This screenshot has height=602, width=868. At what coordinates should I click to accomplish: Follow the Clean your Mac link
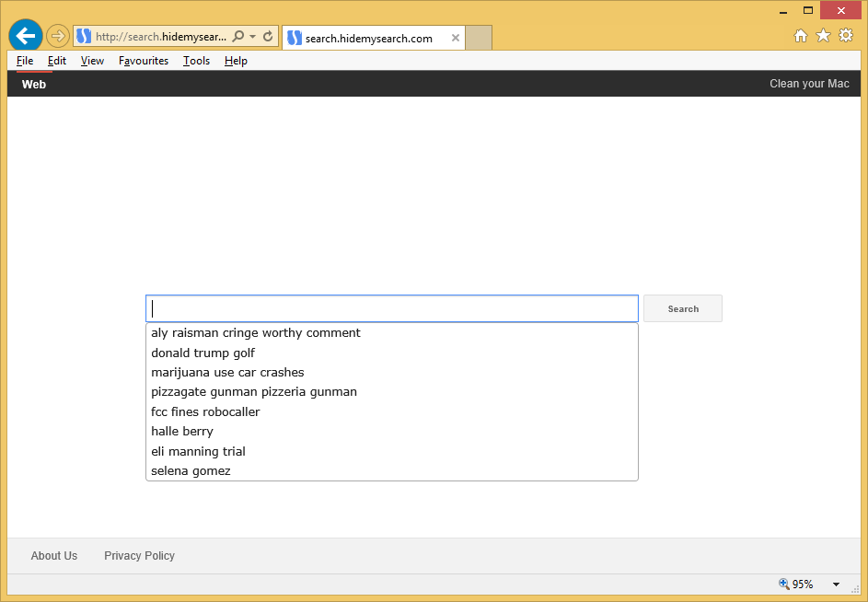[809, 84]
